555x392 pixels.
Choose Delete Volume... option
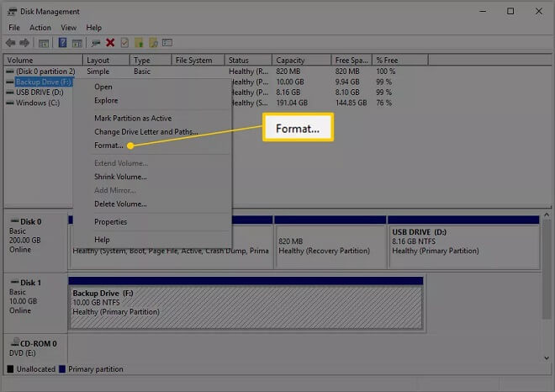click(x=120, y=204)
